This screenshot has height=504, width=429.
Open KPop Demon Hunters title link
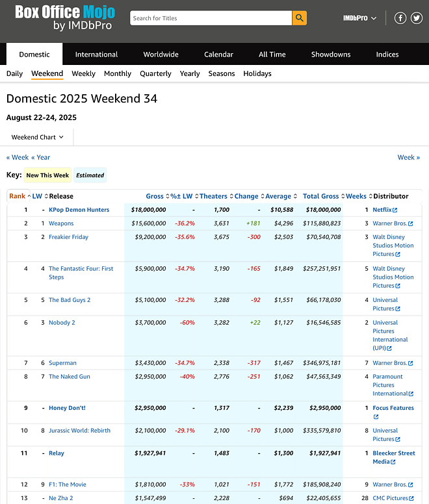[79, 210]
